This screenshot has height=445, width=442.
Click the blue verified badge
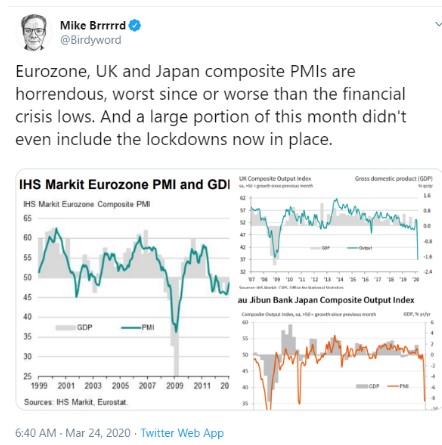(x=135, y=25)
